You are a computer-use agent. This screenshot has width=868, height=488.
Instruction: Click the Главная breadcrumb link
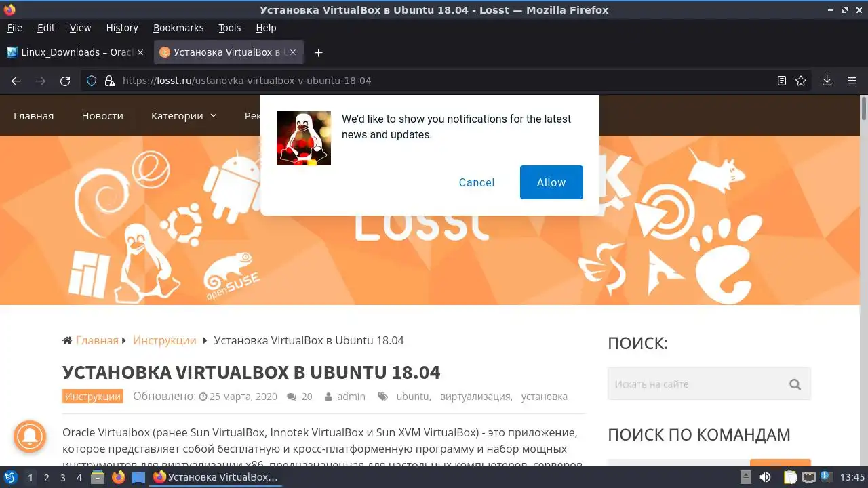(x=97, y=340)
